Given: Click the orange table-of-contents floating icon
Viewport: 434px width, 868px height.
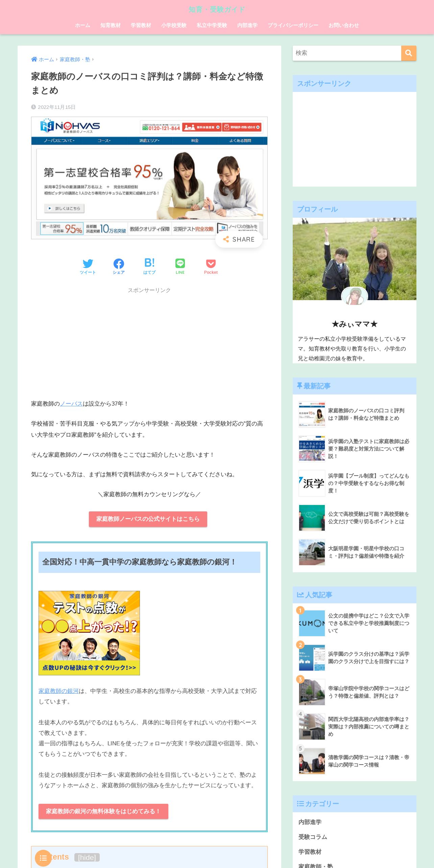Looking at the screenshot, I should click(43, 858).
